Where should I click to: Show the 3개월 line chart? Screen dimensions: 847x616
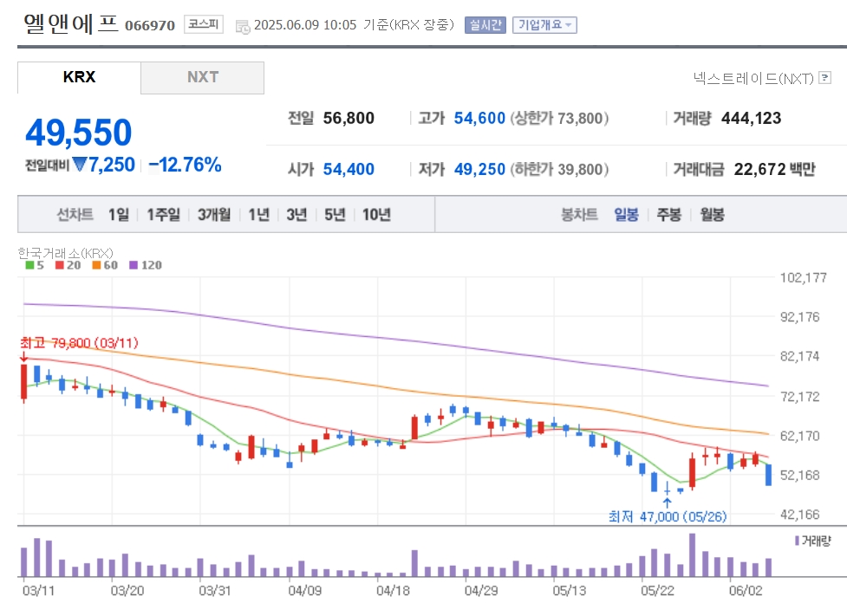[x=214, y=215]
